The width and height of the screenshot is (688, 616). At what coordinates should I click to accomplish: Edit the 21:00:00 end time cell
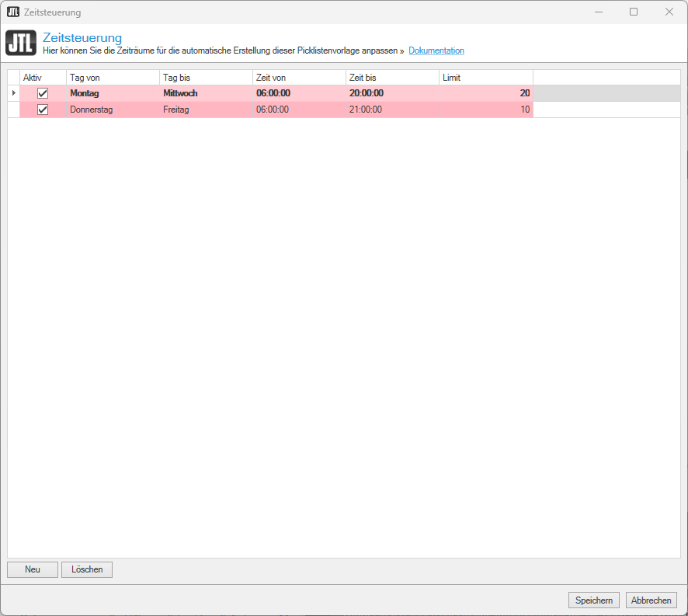click(x=392, y=110)
